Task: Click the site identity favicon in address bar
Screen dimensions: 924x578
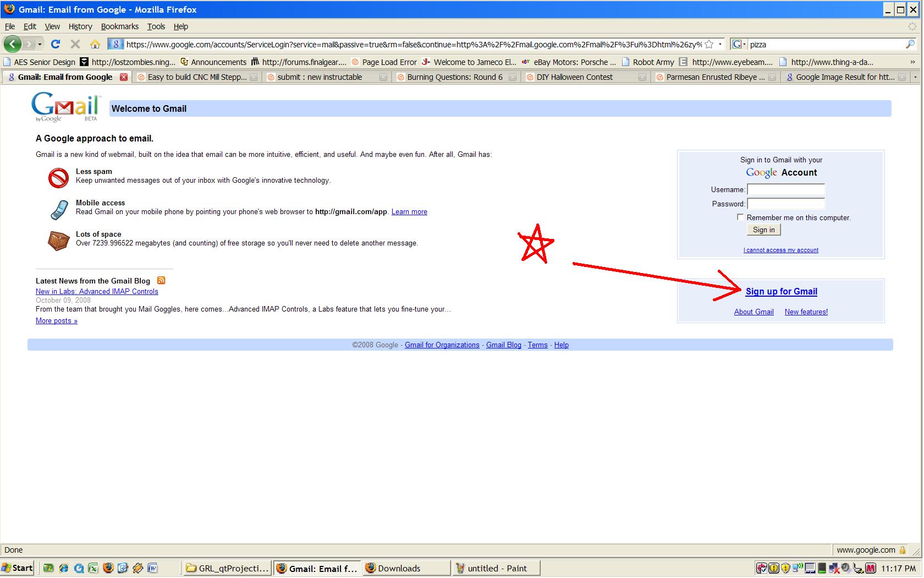Action: pyautogui.click(x=116, y=44)
